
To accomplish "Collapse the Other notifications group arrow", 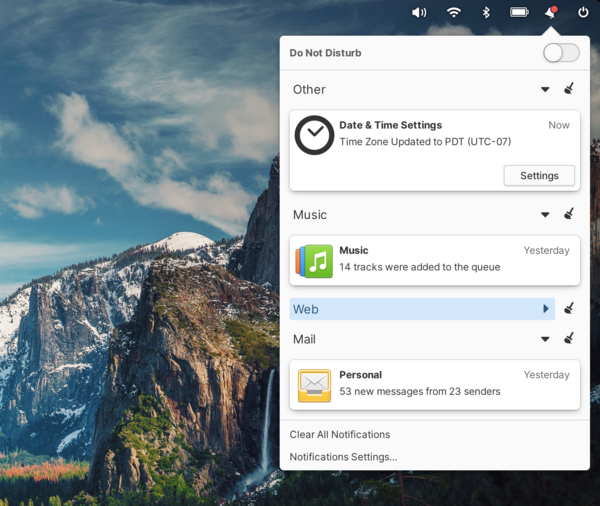I will point(545,89).
